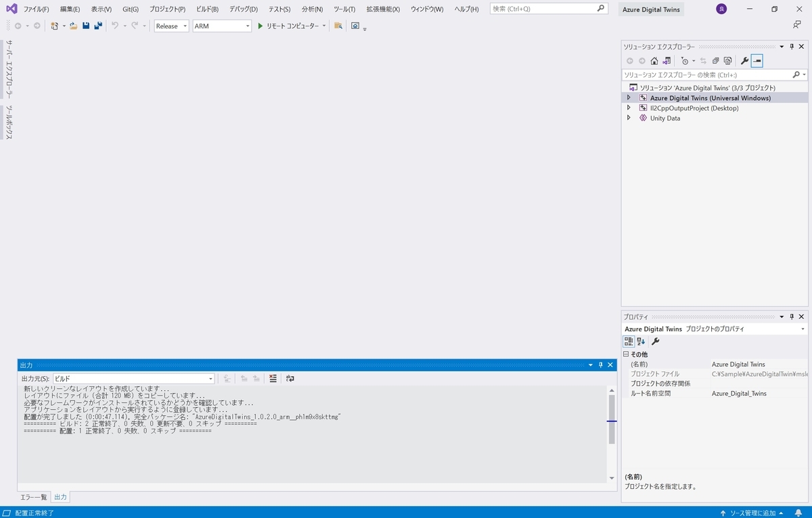Open the 拡張機能(X) menu

coord(383,9)
